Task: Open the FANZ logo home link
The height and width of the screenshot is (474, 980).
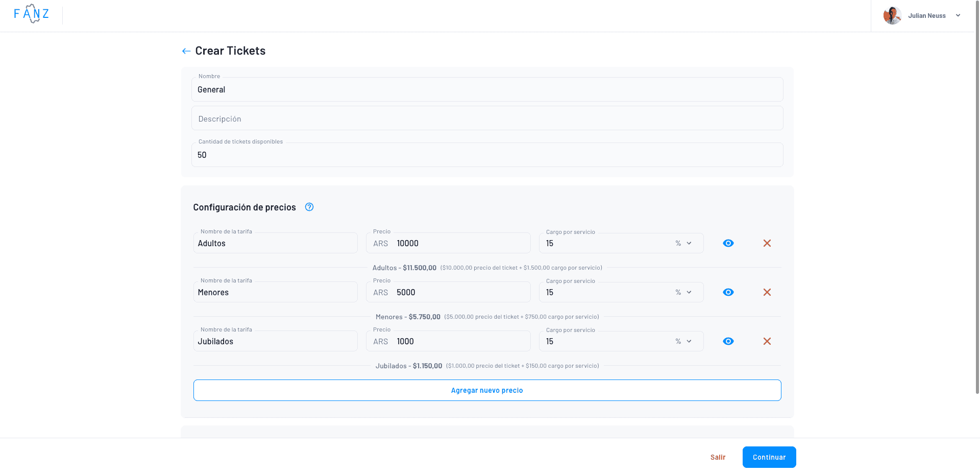Action: [32, 14]
